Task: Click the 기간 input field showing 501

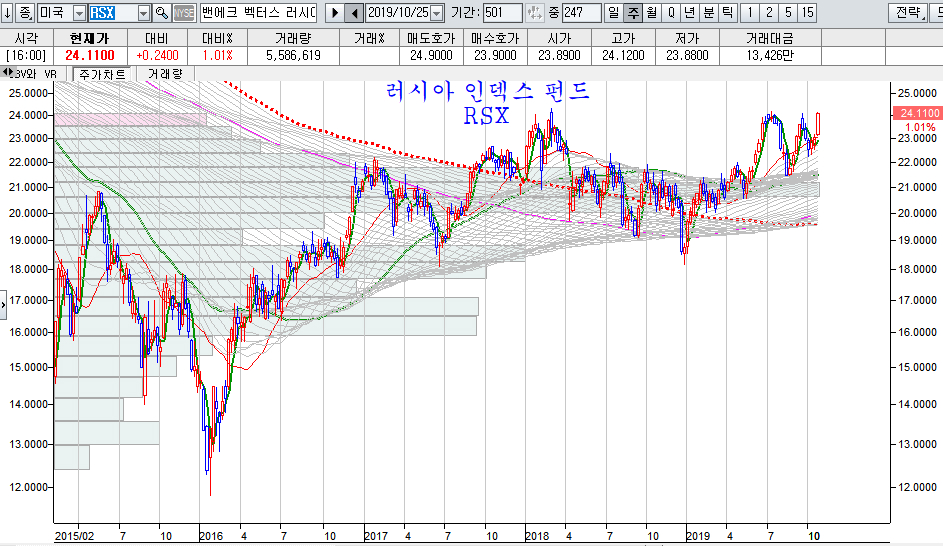Action: 502,13
